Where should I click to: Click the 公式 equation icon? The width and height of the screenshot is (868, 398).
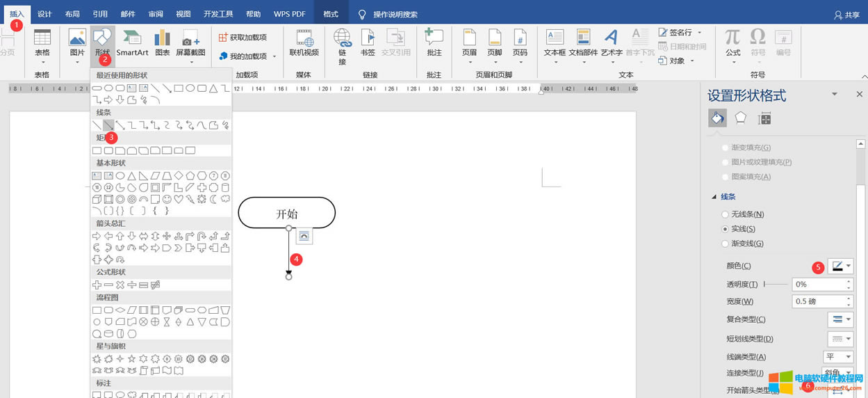coord(732,42)
